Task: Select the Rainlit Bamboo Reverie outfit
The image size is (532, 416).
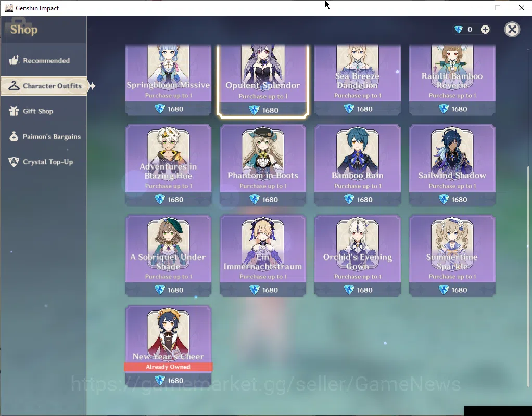Action: click(452, 80)
